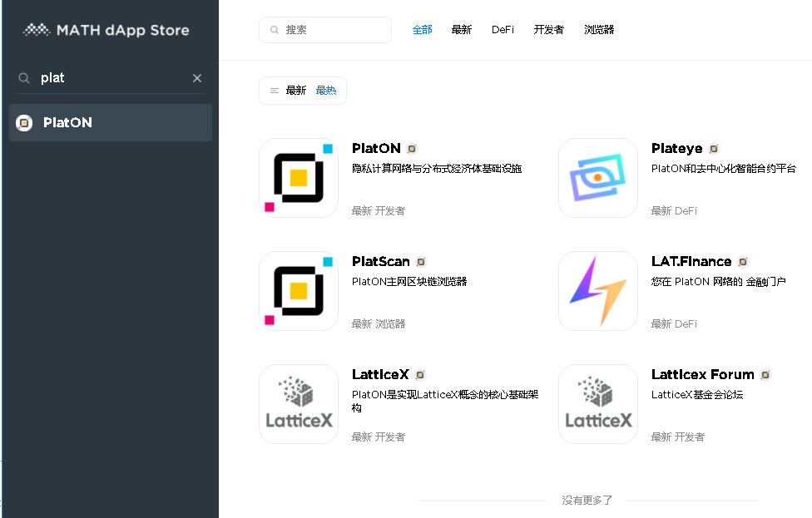This screenshot has width=812, height=518.
Task: Click description 'LatticeX基金会论坛'
Action: coord(697,395)
